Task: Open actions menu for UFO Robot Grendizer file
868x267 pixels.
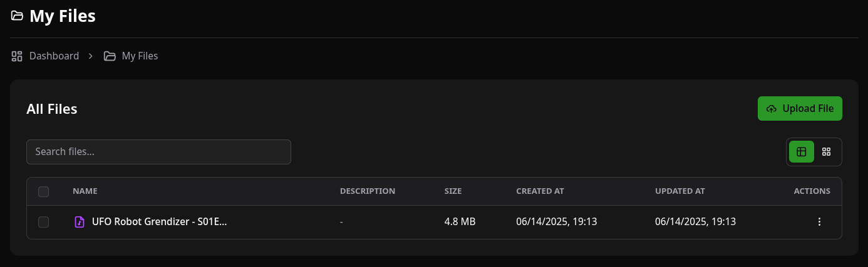Action: [x=819, y=222]
